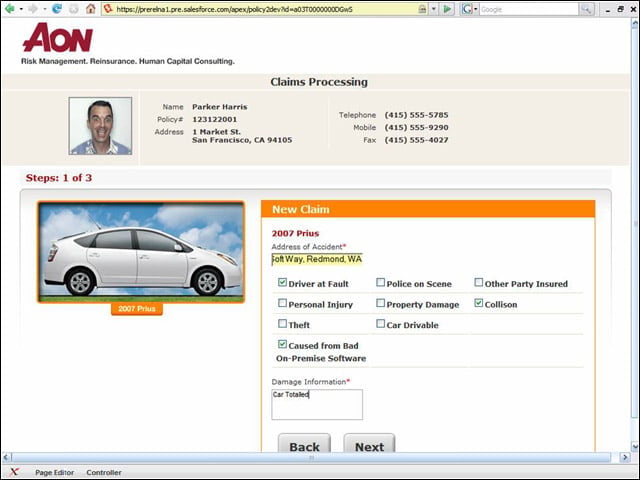Screen dimensions: 640x480
Task: Open the Page Editor link
Action: (x=55, y=472)
